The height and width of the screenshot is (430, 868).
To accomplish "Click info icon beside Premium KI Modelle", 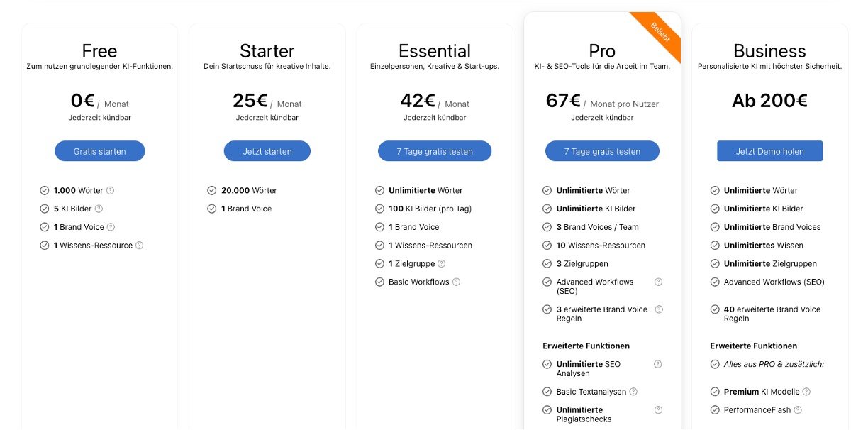I will 806,392.
